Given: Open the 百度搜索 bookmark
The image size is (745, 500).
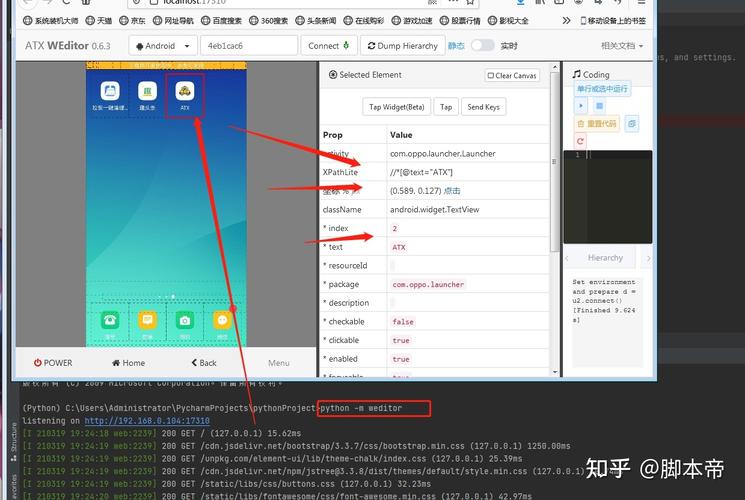Looking at the screenshot, I should (221, 20).
